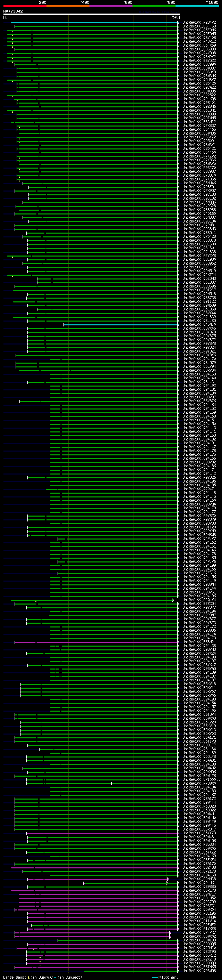This screenshot has height=980, width=222.
Task: Click the white query sequence ruler bar
Action: (92, 15)
